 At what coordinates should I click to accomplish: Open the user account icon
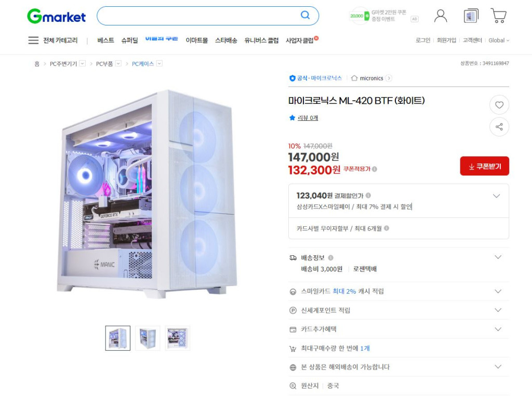click(441, 16)
